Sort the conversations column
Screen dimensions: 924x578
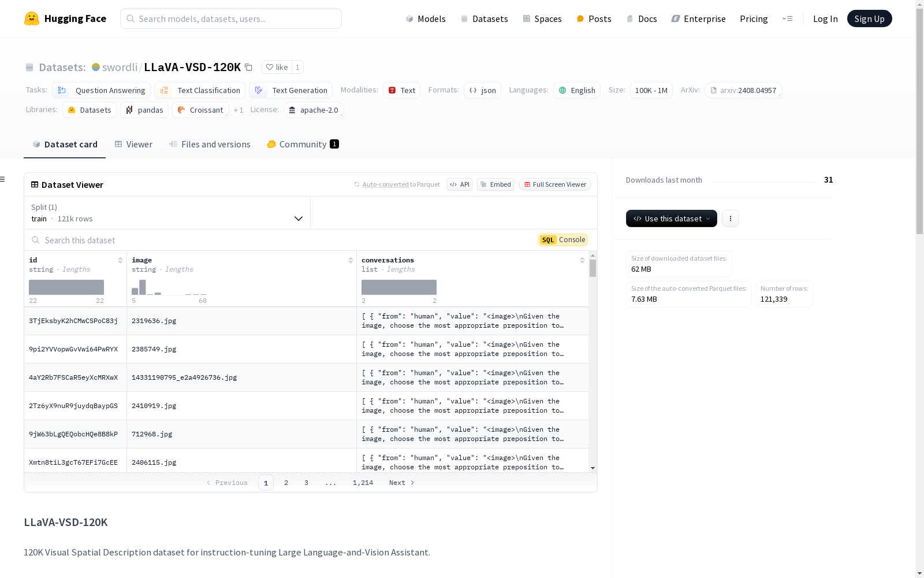(x=582, y=260)
